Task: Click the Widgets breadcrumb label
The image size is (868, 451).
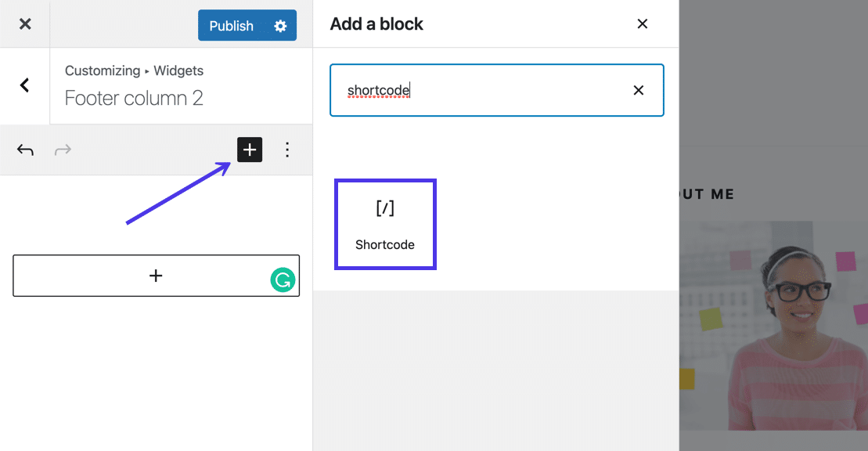Action: coord(178,70)
